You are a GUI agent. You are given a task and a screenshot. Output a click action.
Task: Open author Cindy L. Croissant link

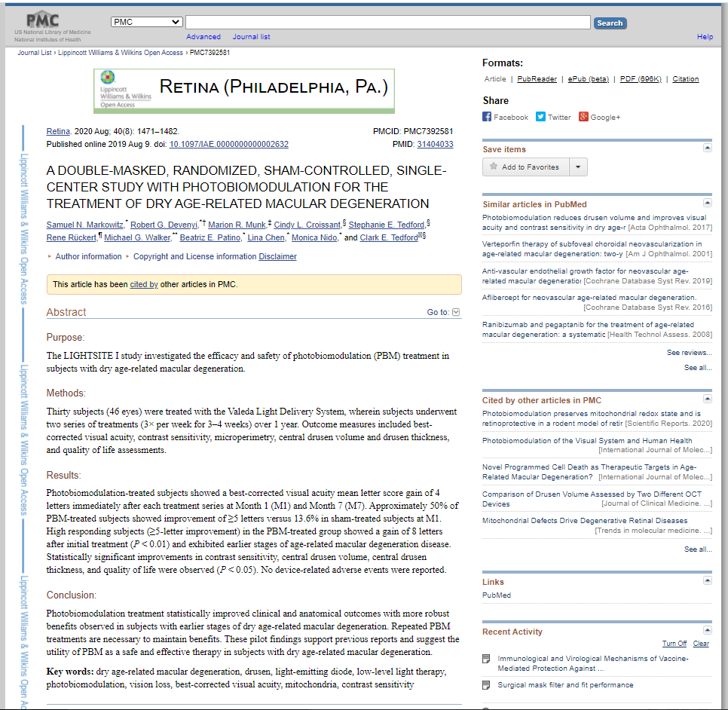307,225
